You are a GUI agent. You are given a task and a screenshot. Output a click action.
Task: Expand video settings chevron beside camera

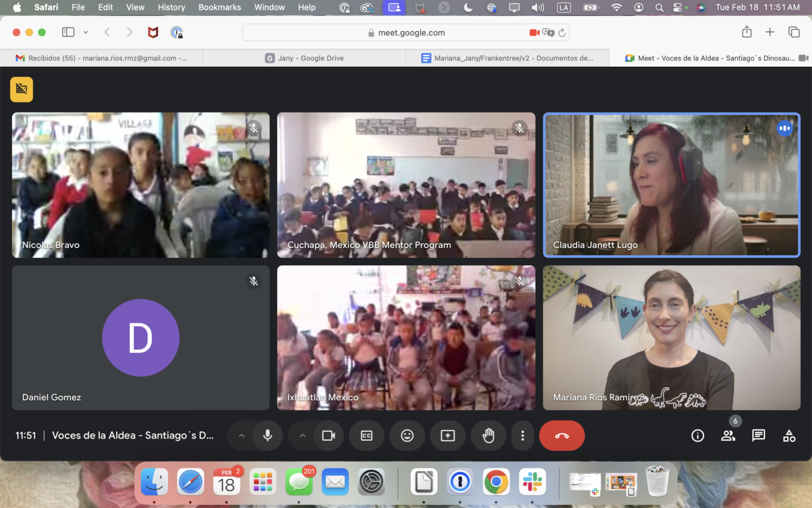pos(302,436)
